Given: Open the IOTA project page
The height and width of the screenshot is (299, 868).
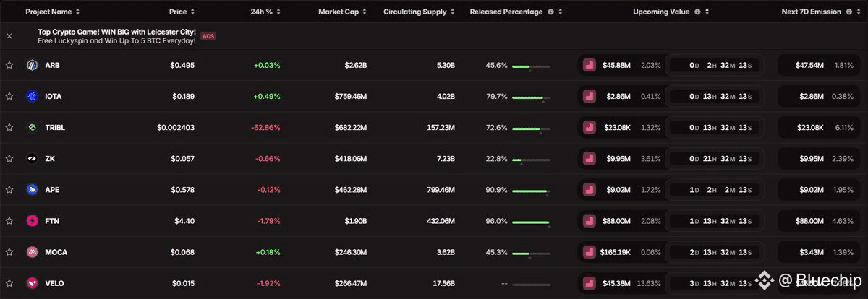Looking at the screenshot, I should click(53, 96).
